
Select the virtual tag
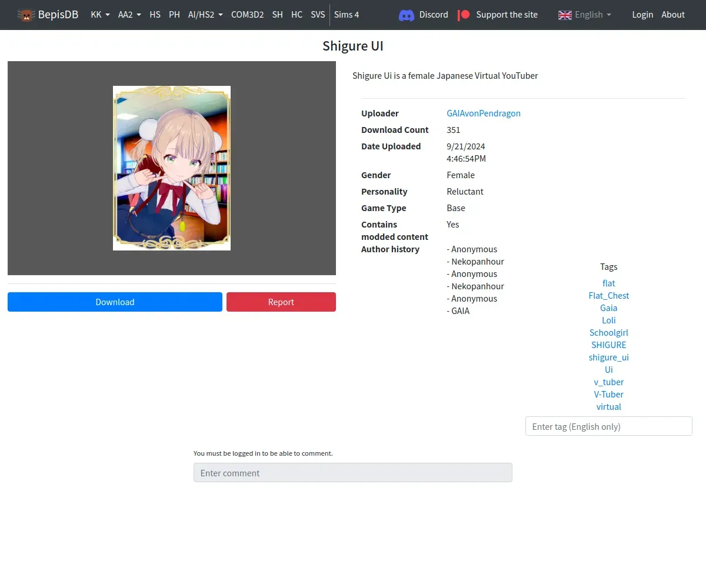coord(609,407)
